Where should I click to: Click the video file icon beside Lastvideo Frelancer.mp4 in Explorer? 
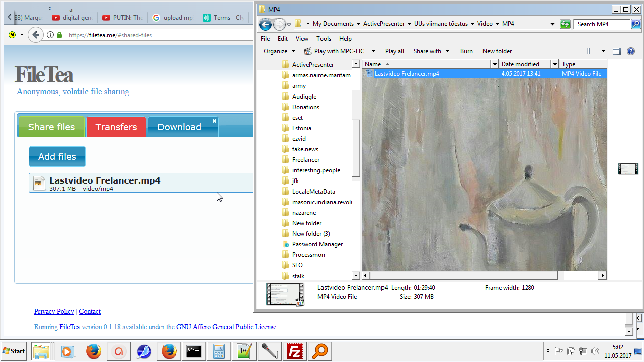tap(370, 73)
